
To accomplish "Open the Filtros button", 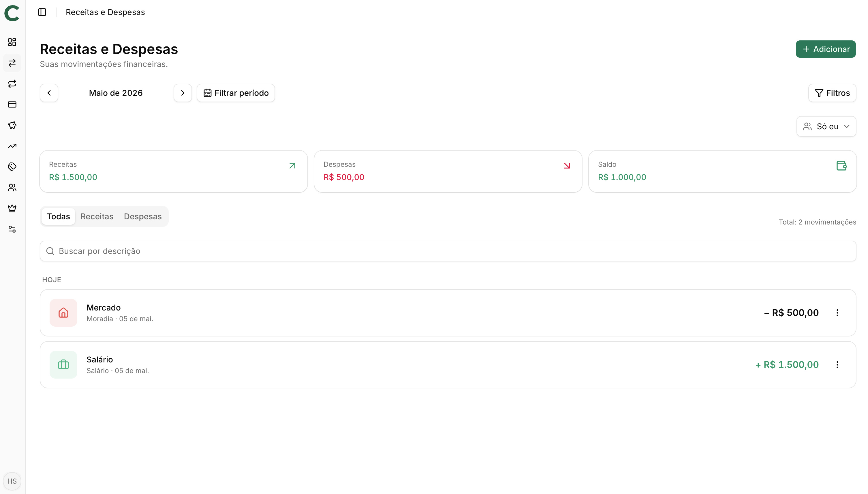I will tap(832, 93).
